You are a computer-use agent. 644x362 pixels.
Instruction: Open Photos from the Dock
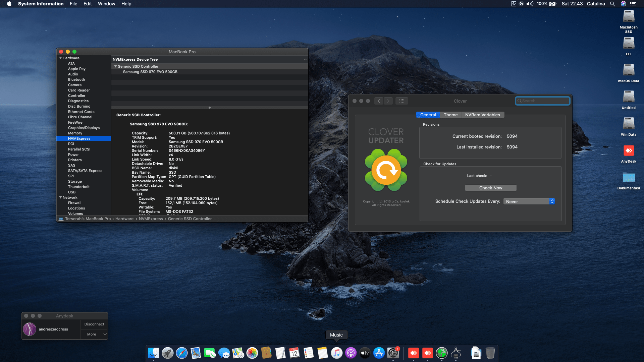point(252,353)
